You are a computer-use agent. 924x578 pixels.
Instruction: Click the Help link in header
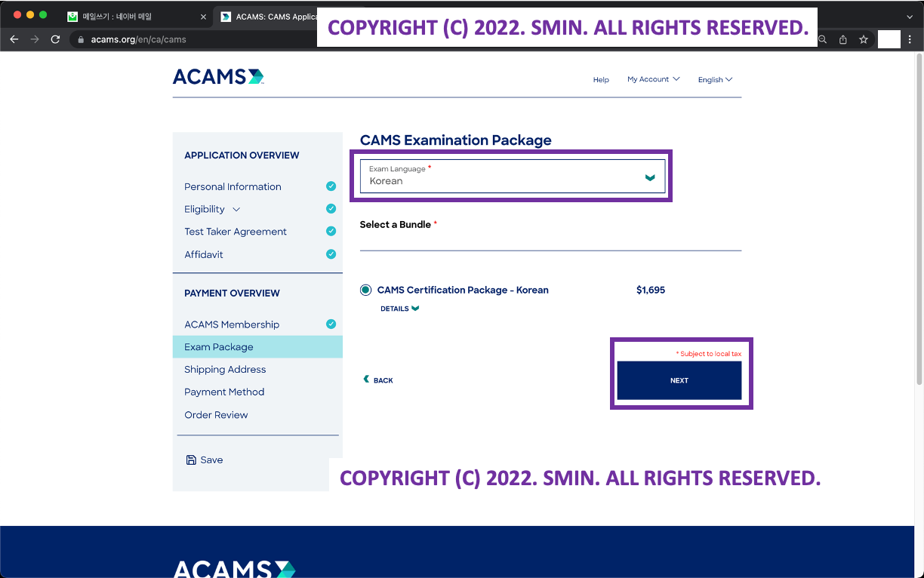click(x=601, y=80)
